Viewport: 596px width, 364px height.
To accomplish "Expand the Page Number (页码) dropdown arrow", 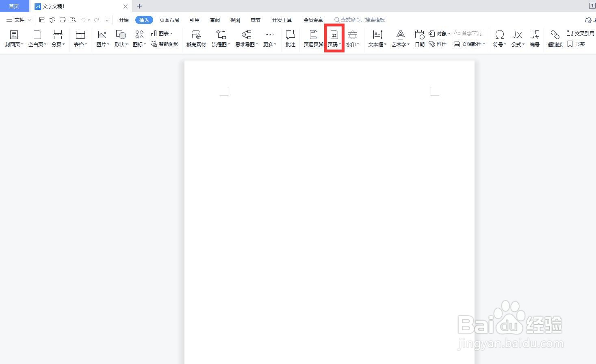I will 340,44.
